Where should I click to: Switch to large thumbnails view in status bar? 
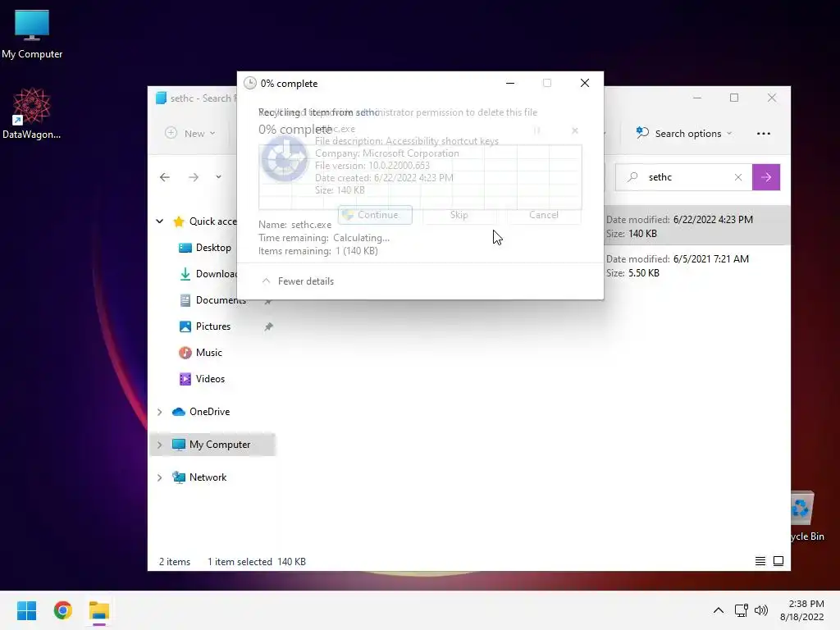tap(778, 561)
